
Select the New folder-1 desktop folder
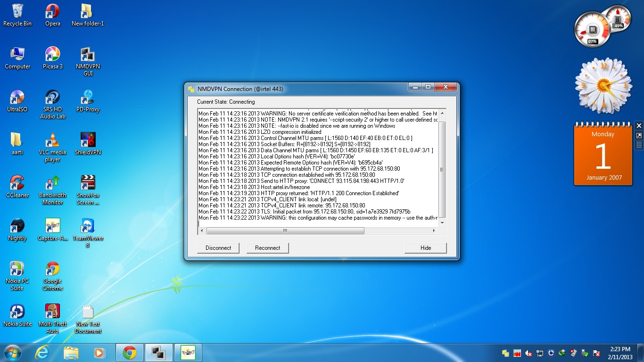(x=88, y=15)
